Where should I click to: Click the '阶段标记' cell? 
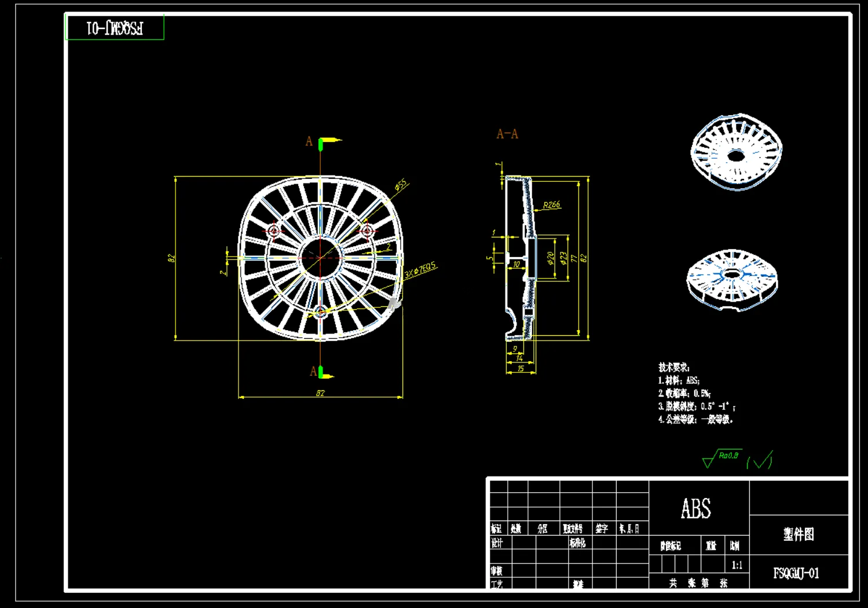tap(671, 546)
